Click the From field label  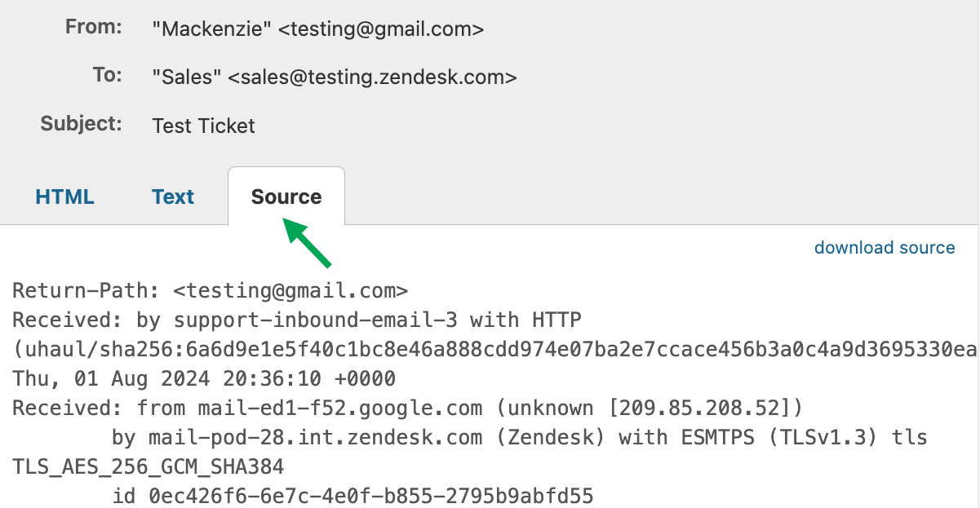click(94, 27)
